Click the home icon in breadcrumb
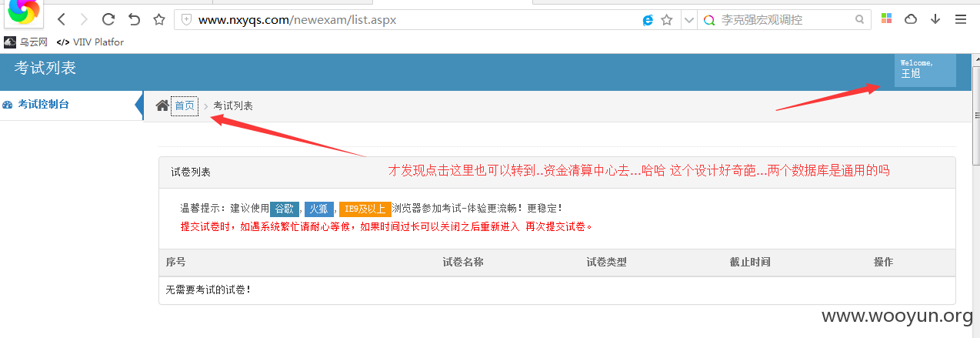This screenshot has height=338, width=980. pos(162,105)
